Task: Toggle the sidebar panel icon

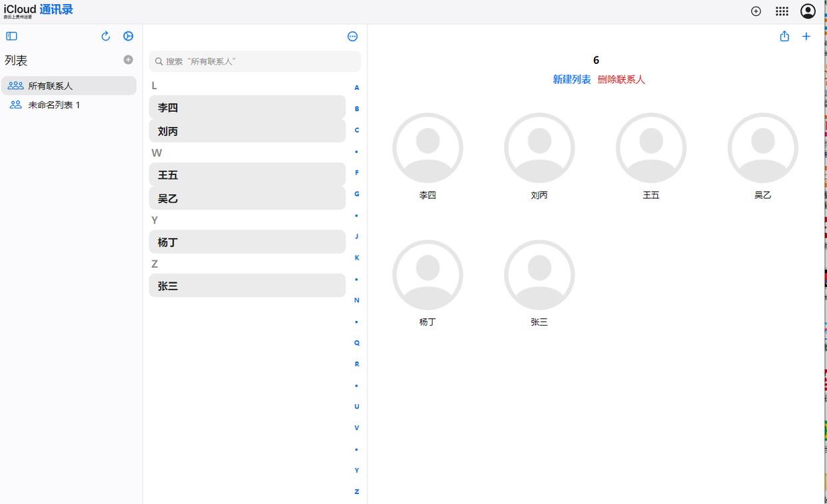Action: (x=11, y=37)
